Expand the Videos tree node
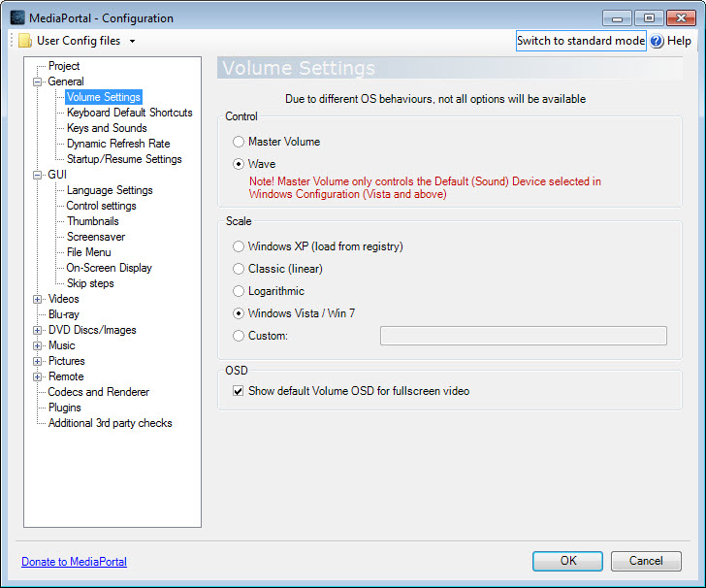The width and height of the screenshot is (706, 588). (38, 299)
